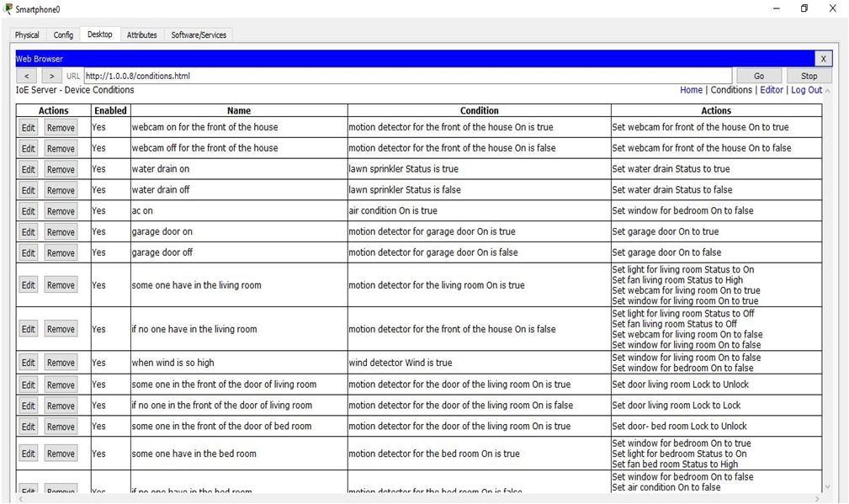The image size is (849, 504).
Task: Click the horizontal scrollbar right arrow
Action: click(x=816, y=499)
